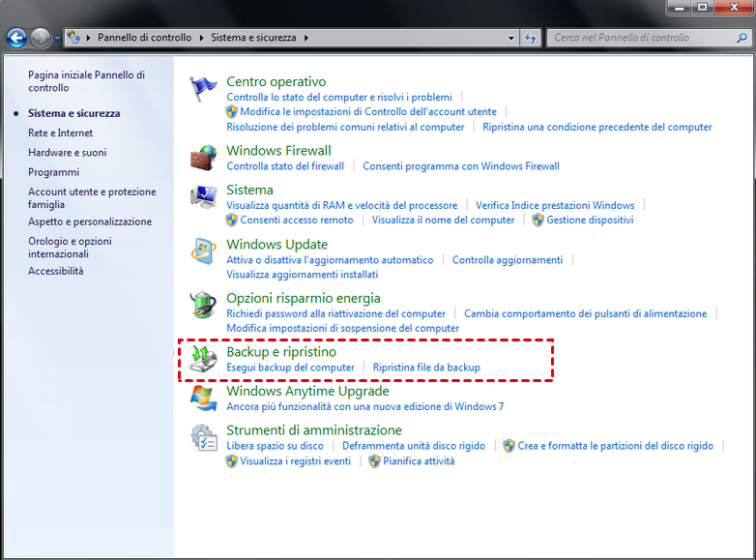756x560 pixels.
Task: Click Visualizza quantità di RAM link
Action: pyautogui.click(x=342, y=205)
